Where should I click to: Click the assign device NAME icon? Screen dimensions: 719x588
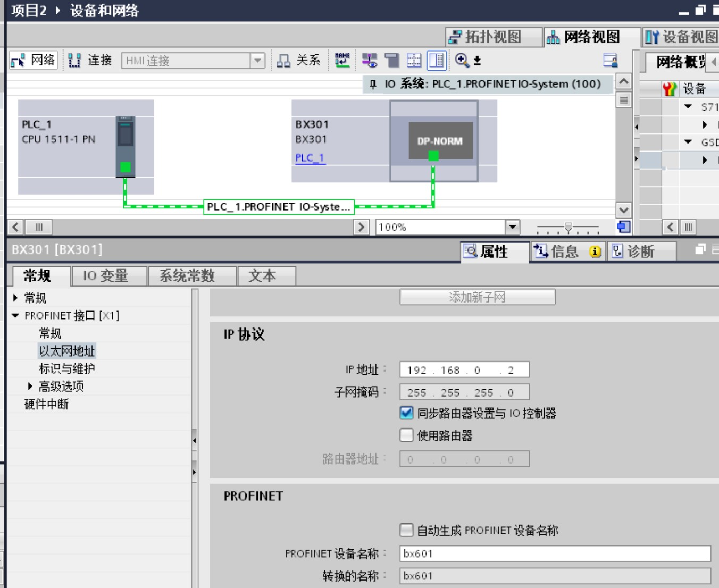click(342, 60)
